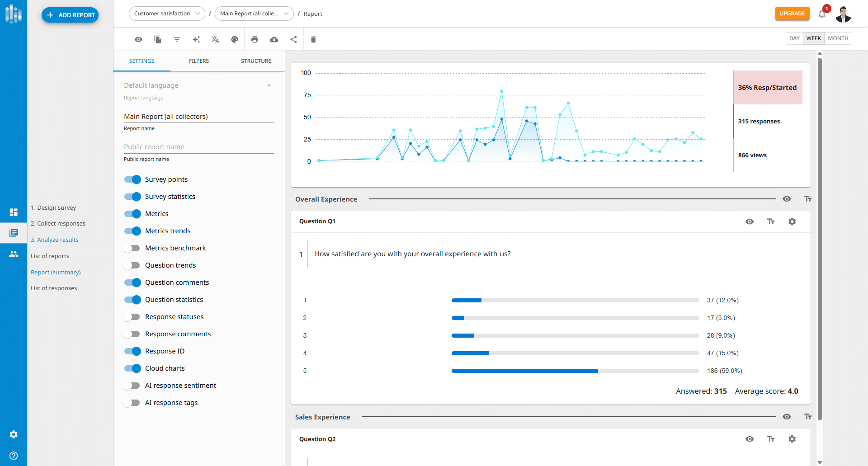
Task: Enable the Metrics benchmark toggle
Action: (133, 248)
